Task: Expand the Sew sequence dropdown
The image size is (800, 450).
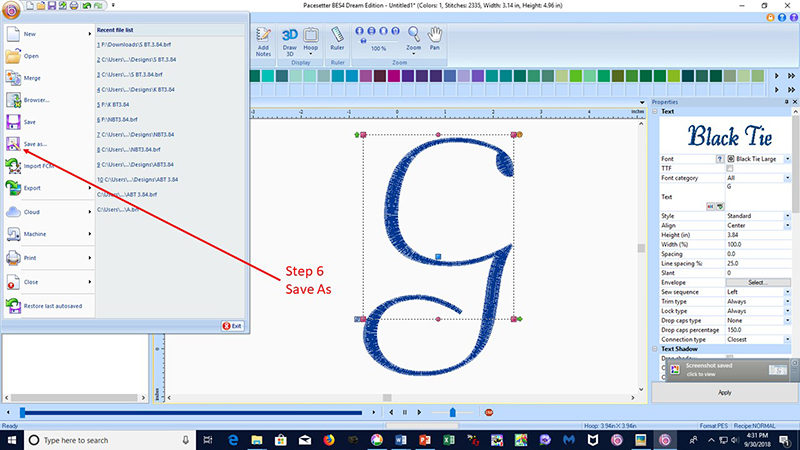Action: [x=787, y=292]
